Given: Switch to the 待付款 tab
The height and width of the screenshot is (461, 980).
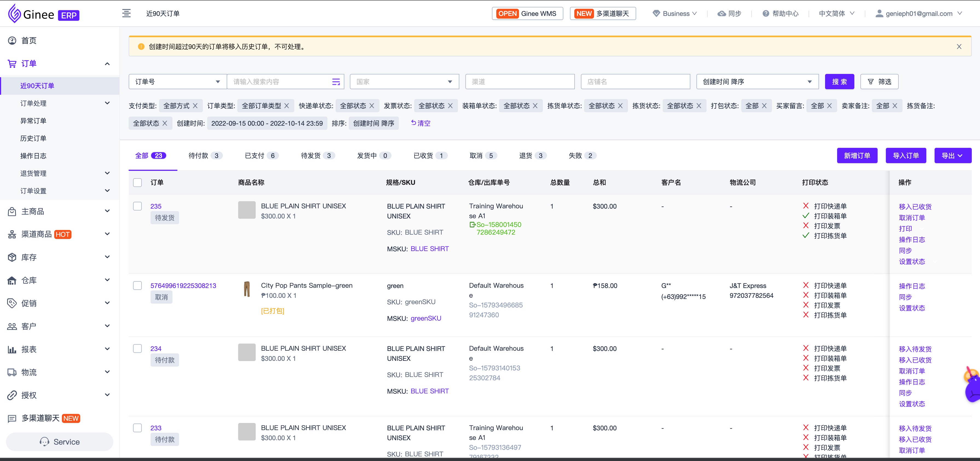Looking at the screenshot, I should tap(205, 155).
